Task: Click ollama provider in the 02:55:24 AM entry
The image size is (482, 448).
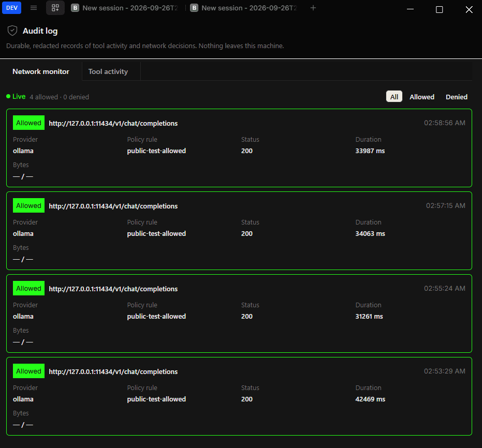Action: (23, 317)
